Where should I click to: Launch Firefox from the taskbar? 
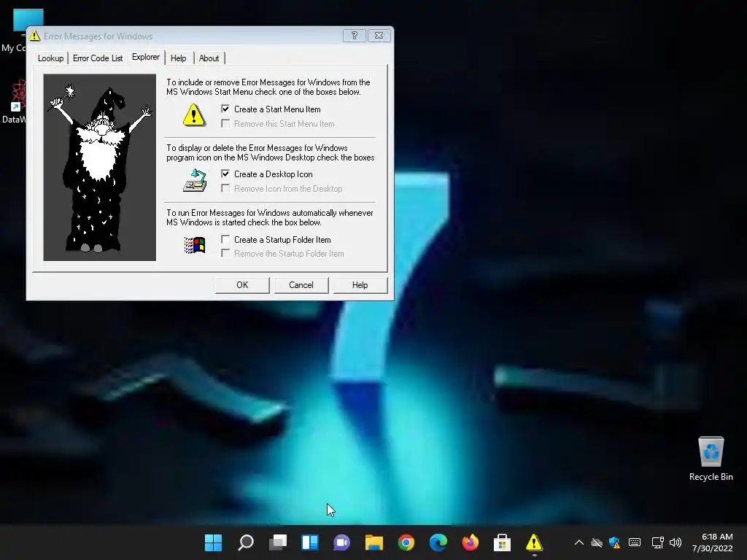pos(471,542)
